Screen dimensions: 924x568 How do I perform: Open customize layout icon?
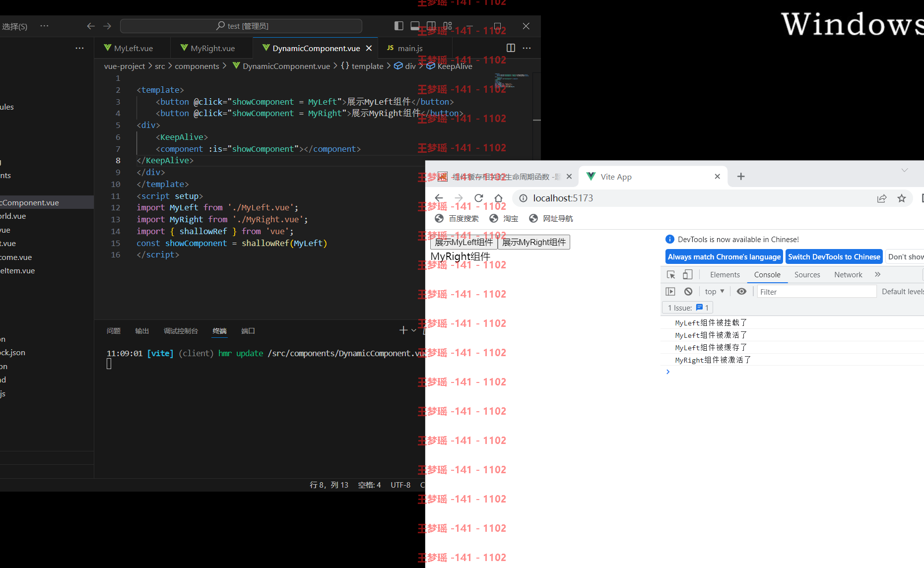448,26
